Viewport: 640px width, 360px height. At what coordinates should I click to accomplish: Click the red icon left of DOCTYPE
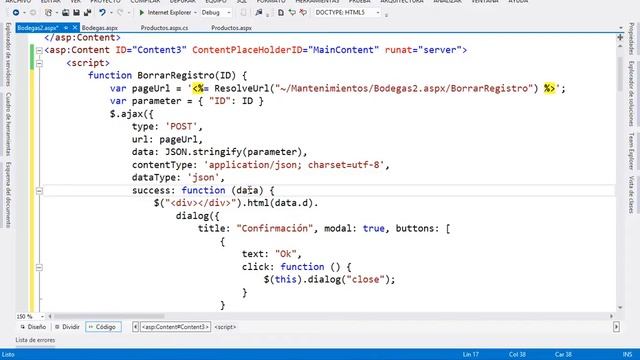click(303, 13)
